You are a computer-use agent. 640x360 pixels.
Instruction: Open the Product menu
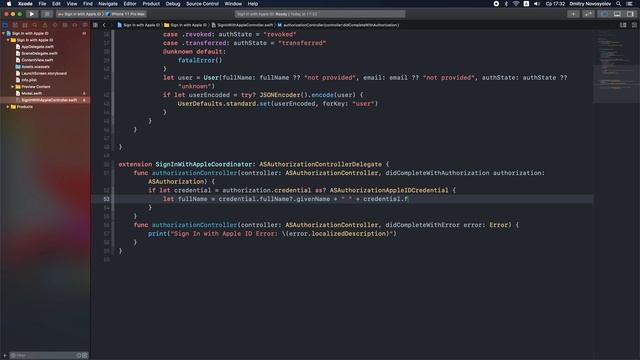click(151, 4)
